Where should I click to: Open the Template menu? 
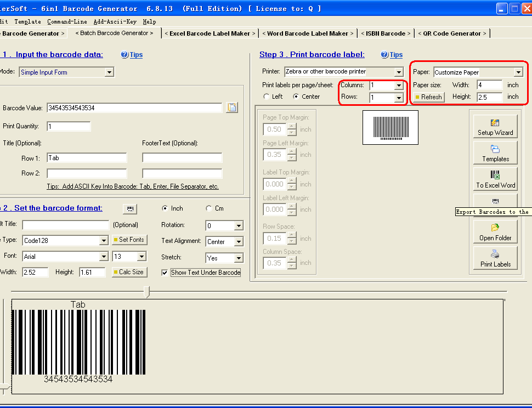pyautogui.click(x=29, y=21)
